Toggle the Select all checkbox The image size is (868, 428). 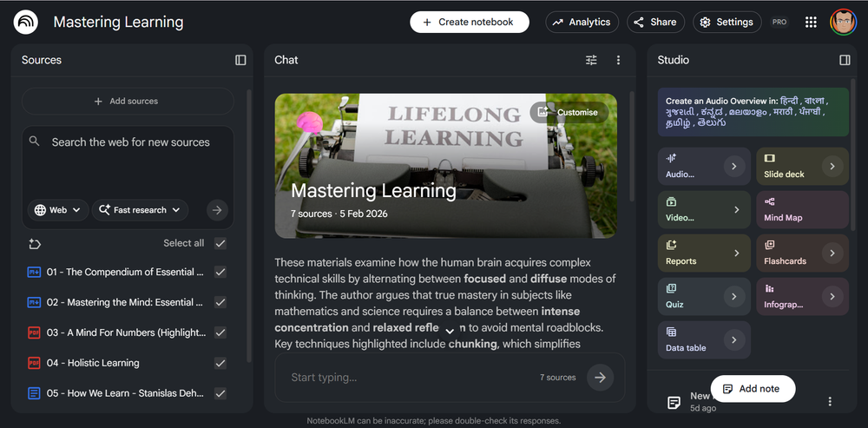coord(220,244)
